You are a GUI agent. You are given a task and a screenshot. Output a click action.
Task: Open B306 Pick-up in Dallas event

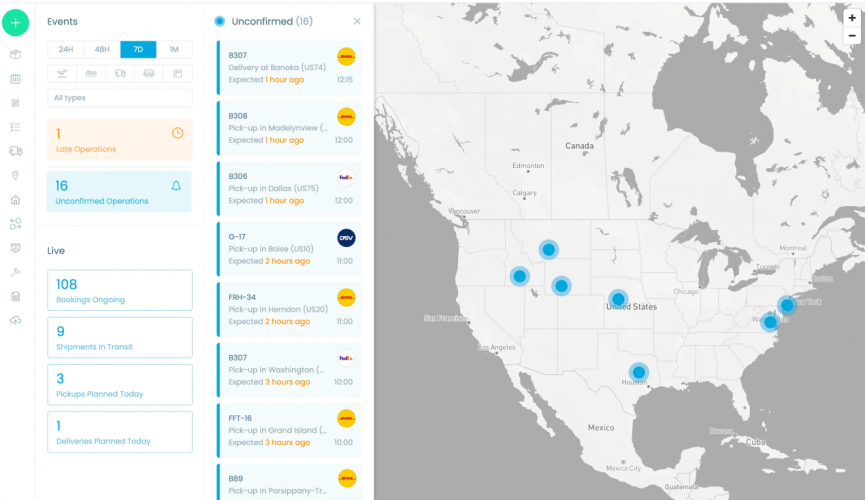pos(290,188)
